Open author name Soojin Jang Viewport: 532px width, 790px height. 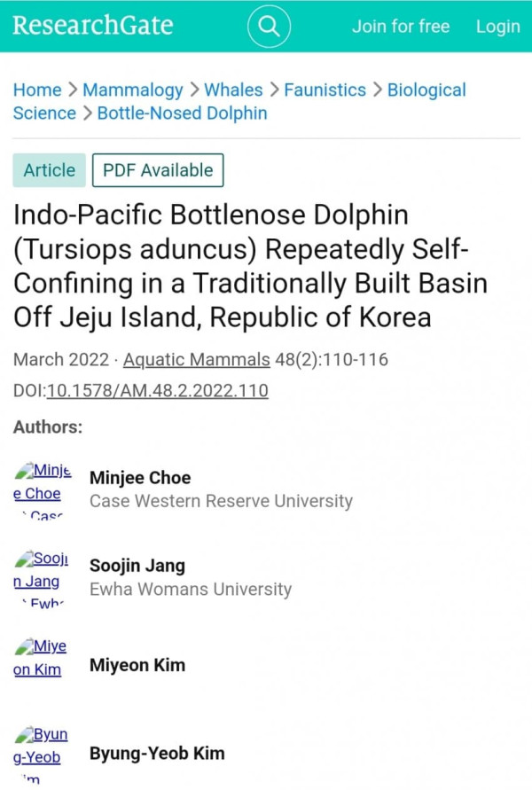137,566
